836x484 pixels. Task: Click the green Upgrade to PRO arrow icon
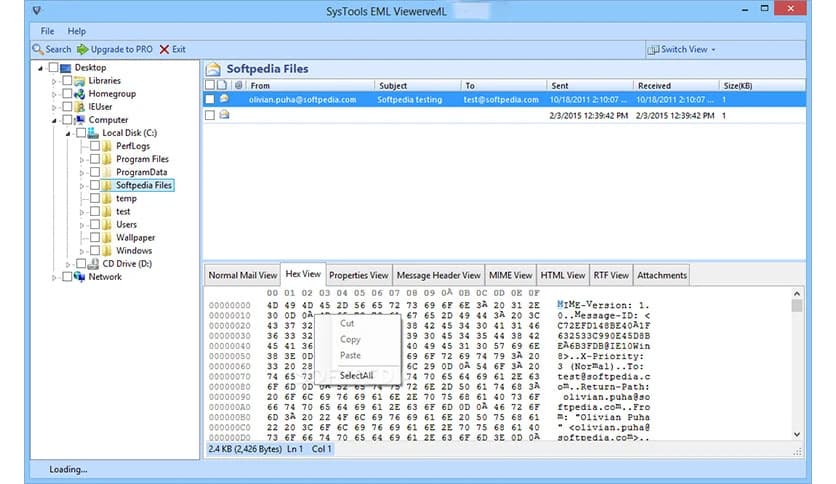click(x=83, y=50)
